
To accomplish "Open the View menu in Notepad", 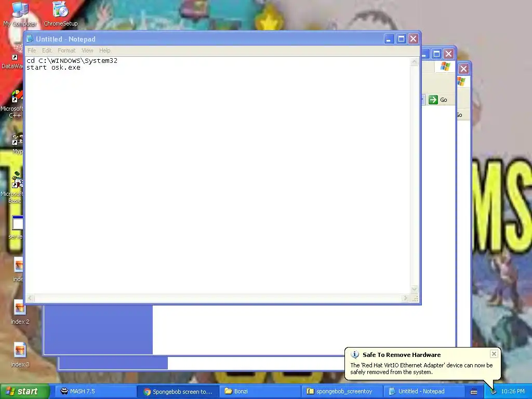I will pos(87,50).
